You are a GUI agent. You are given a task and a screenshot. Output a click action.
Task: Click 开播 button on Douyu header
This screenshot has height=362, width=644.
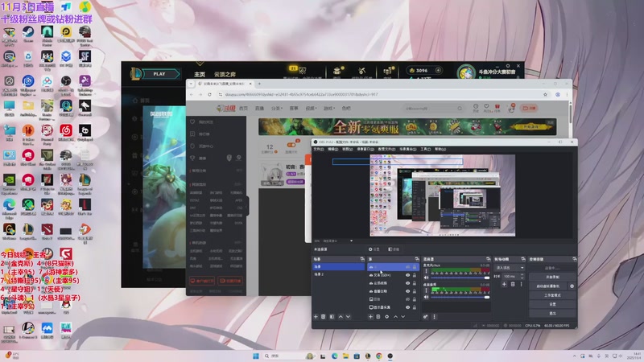(x=530, y=109)
